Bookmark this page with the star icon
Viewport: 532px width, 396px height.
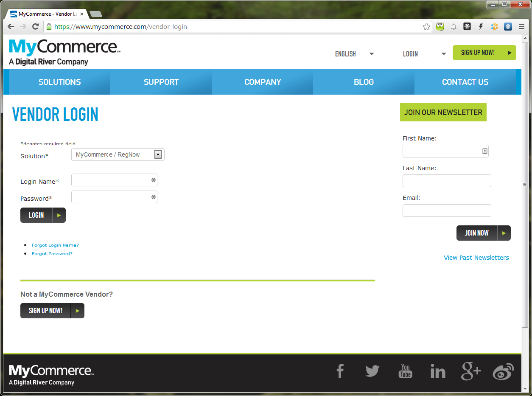tap(426, 27)
